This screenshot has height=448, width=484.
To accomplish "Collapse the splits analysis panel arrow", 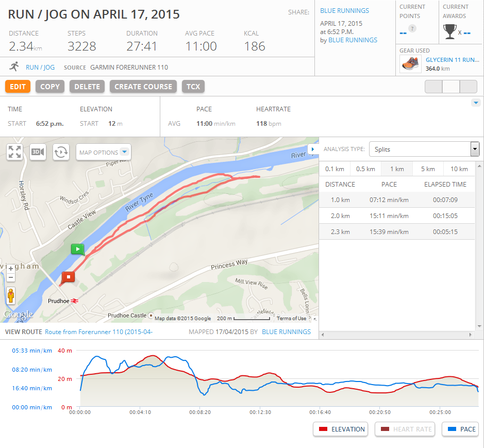I will pyautogui.click(x=312, y=149).
